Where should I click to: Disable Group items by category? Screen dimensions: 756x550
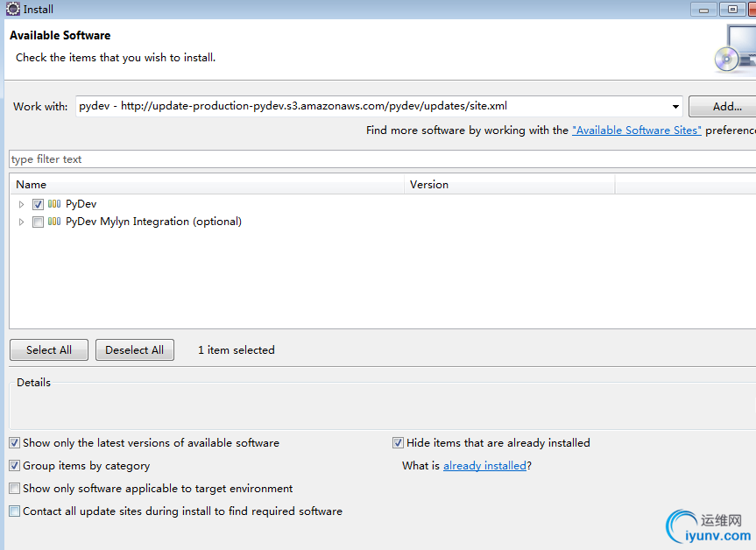coord(14,466)
